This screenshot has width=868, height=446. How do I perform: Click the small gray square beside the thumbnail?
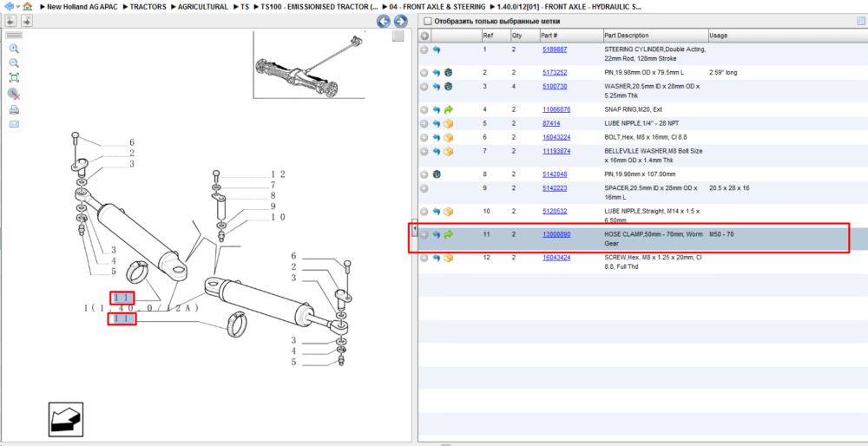point(398,36)
